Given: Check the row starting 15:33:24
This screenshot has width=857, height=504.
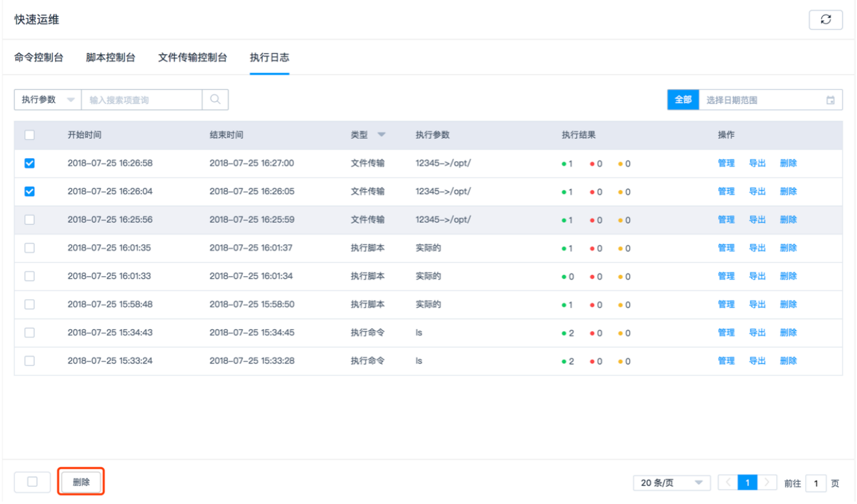Looking at the screenshot, I should click(29, 361).
